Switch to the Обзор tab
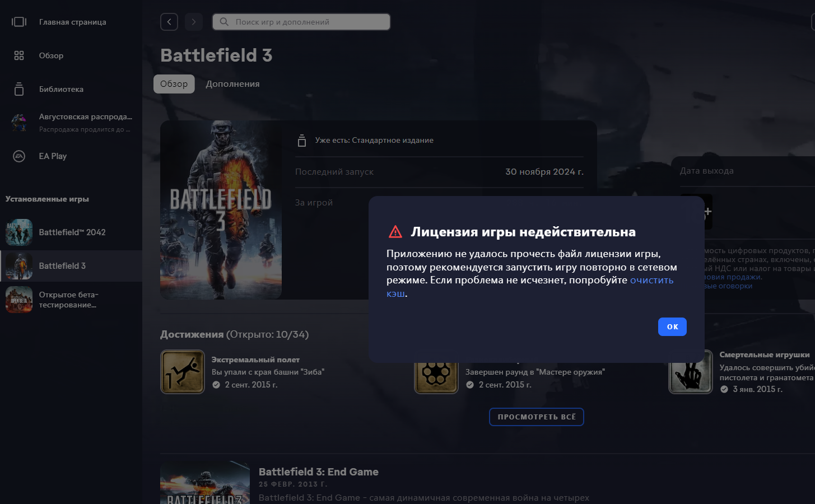 coord(174,84)
